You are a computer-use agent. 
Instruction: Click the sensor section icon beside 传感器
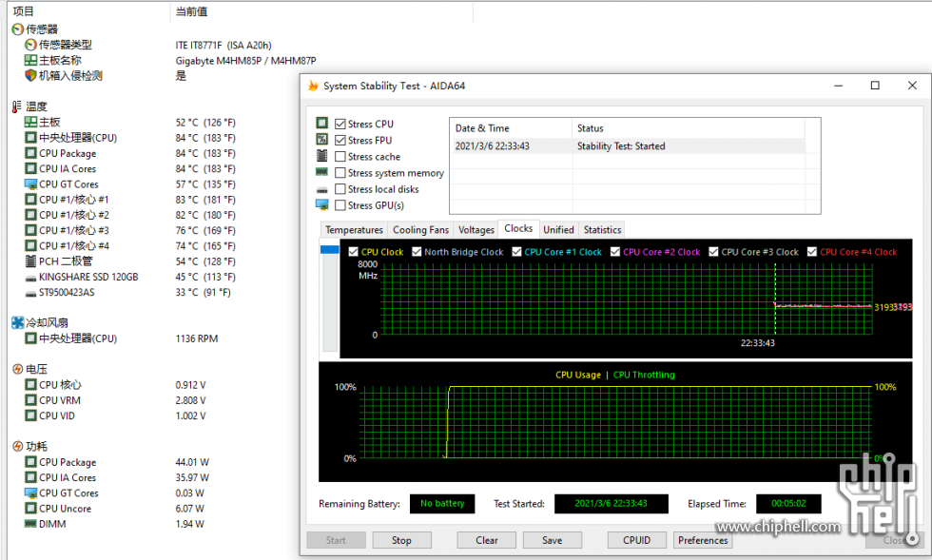(18, 29)
